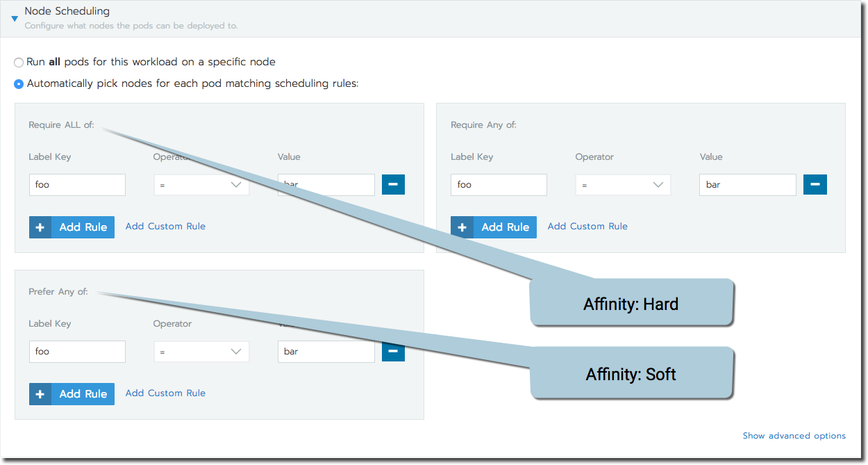
Task: Select 'Automatically pick nodes' radio option
Action: [19, 84]
